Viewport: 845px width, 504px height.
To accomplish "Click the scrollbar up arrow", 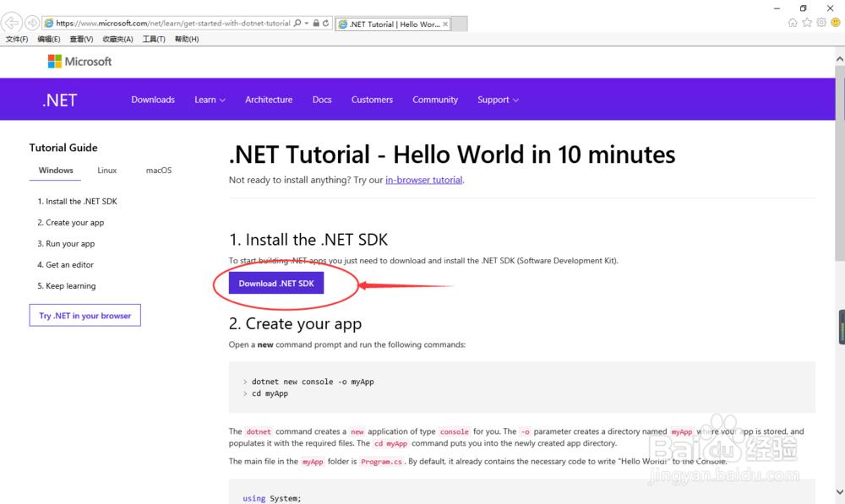I will 840,59.
